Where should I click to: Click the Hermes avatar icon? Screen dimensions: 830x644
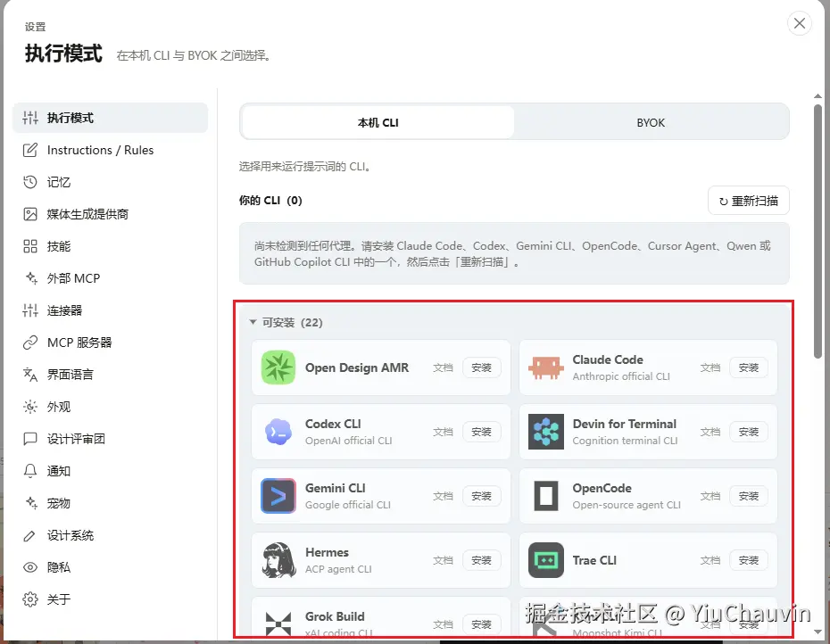278,560
